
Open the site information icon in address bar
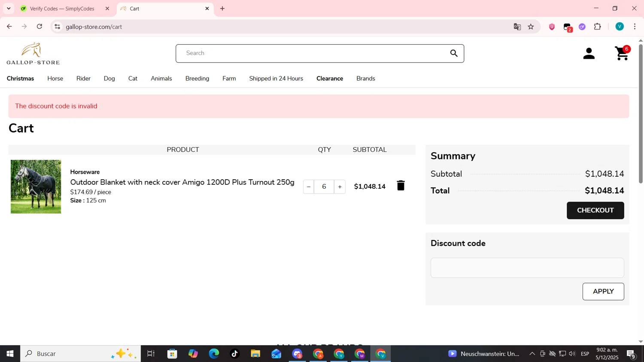57,27
